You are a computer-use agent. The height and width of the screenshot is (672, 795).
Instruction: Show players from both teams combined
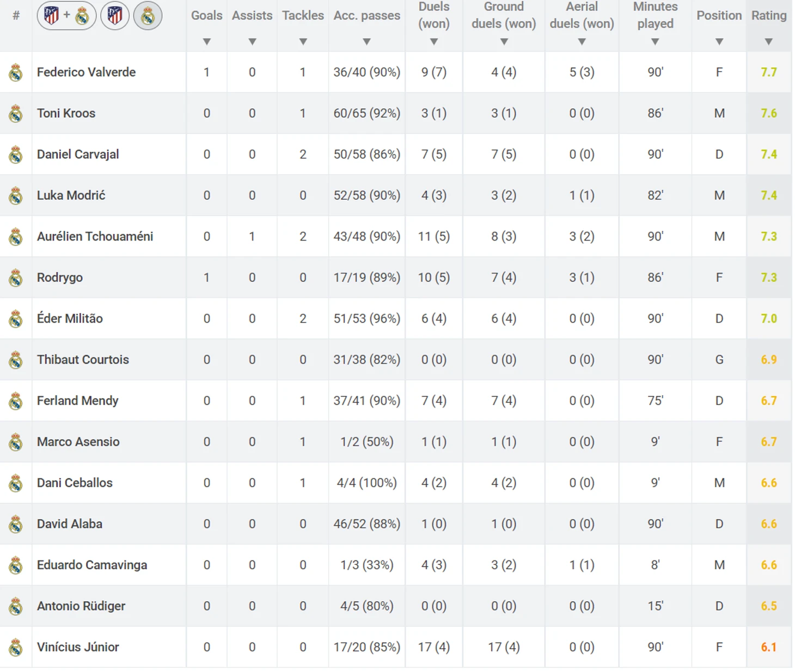tap(66, 15)
